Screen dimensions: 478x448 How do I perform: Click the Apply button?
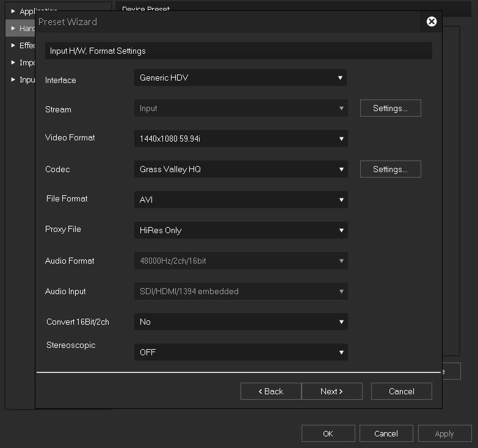point(444,433)
